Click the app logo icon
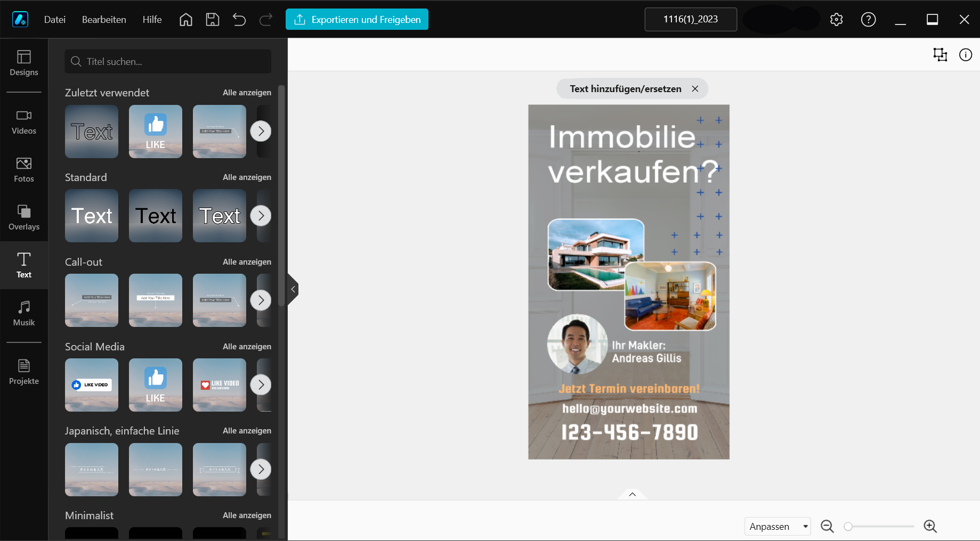Screen dimensions: 980x541 point(20,20)
